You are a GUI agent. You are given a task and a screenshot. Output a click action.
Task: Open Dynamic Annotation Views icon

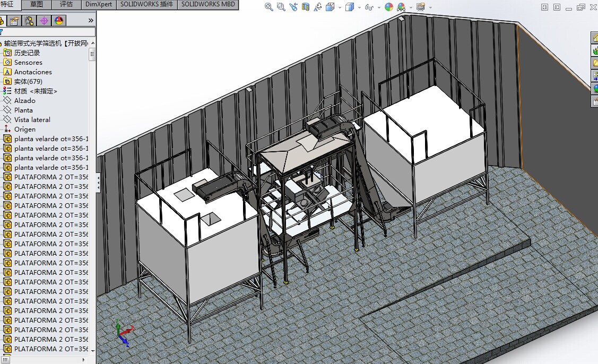point(318,7)
